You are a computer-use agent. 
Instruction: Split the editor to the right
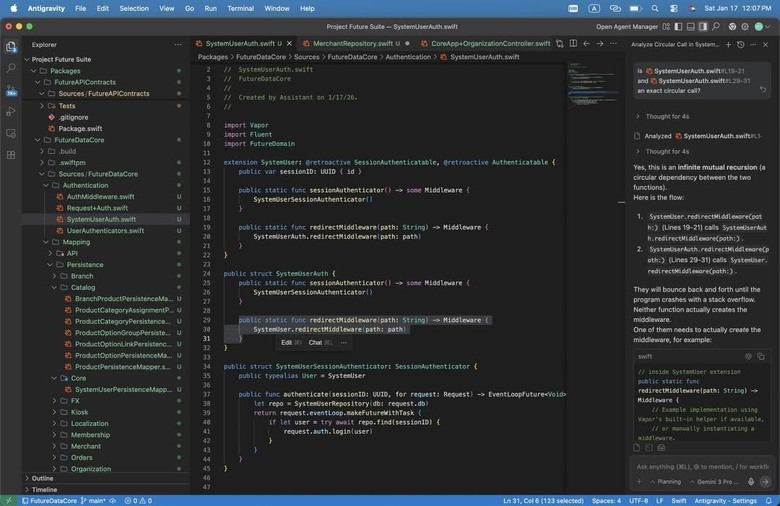573,44
